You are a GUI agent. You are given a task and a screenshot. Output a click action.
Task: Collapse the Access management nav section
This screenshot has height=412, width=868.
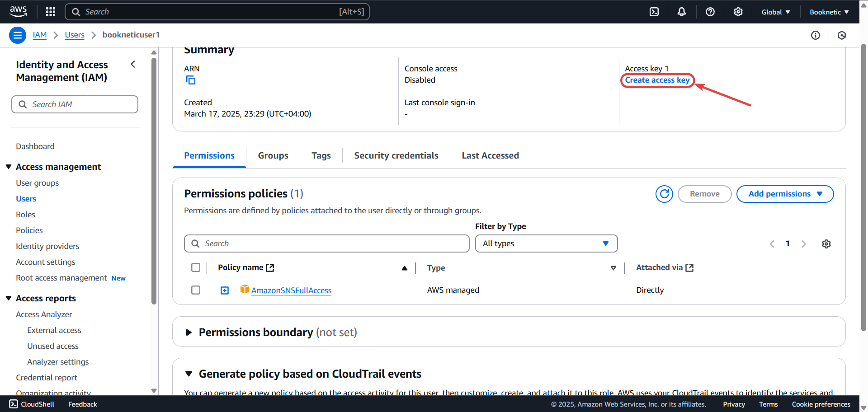pos(9,167)
